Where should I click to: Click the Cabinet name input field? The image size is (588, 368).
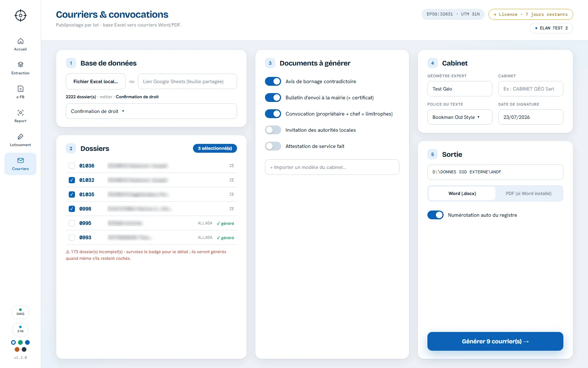[531, 89]
